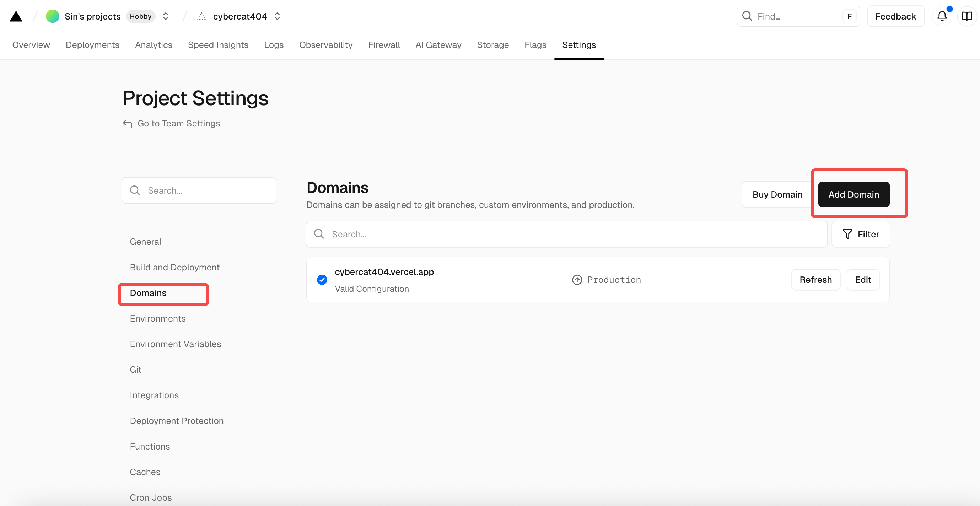Viewport: 980px width, 506px height.
Task: Click the Hobby plan badge
Action: [x=141, y=16]
